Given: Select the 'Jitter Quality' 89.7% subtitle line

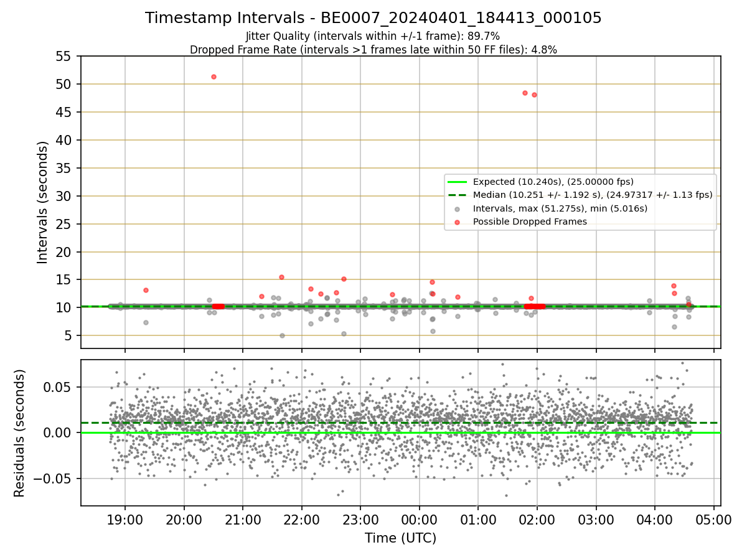Looking at the screenshot, I should (373, 37).
